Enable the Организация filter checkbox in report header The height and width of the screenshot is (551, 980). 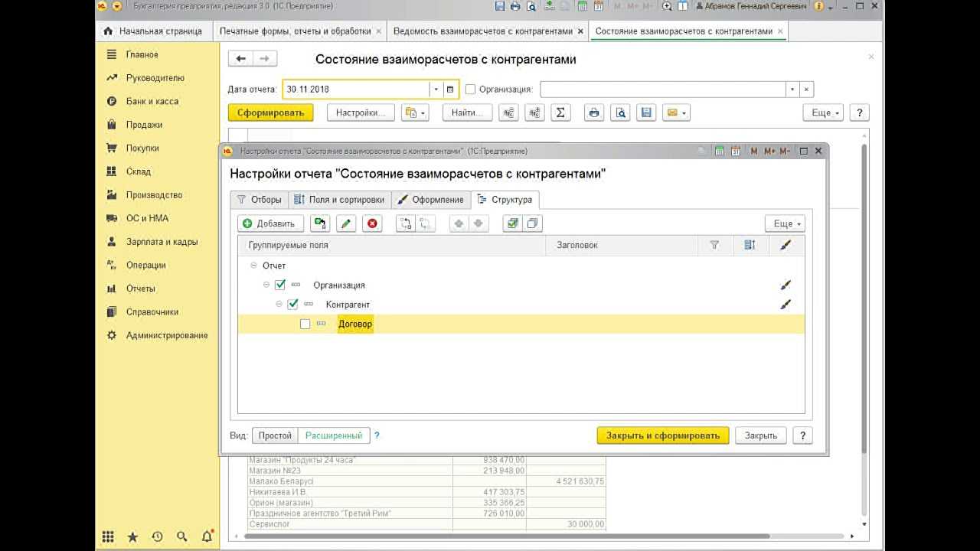[471, 89]
